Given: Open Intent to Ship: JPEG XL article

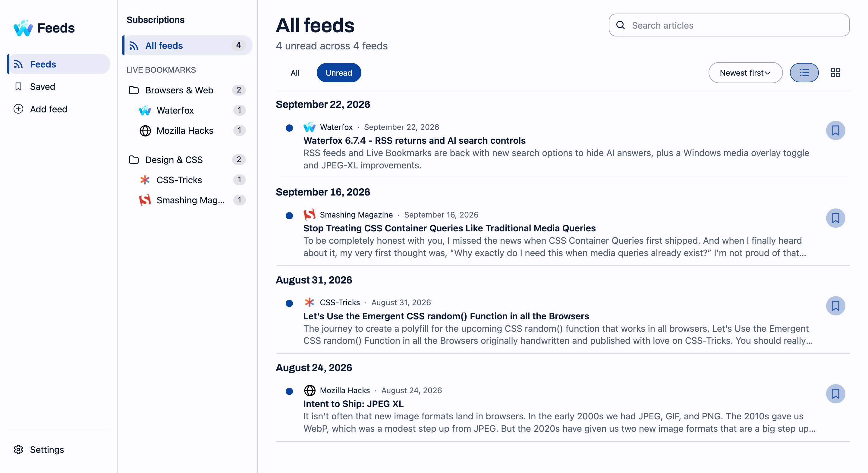Looking at the screenshot, I should [354, 404].
